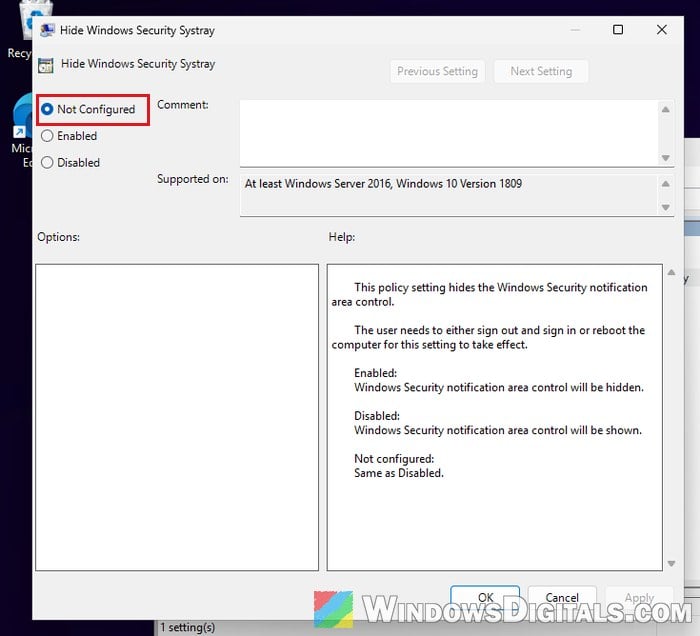Viewport: 700px width, 636px height.
Task: Click the title bar window icon
Action: coord(47,30)
